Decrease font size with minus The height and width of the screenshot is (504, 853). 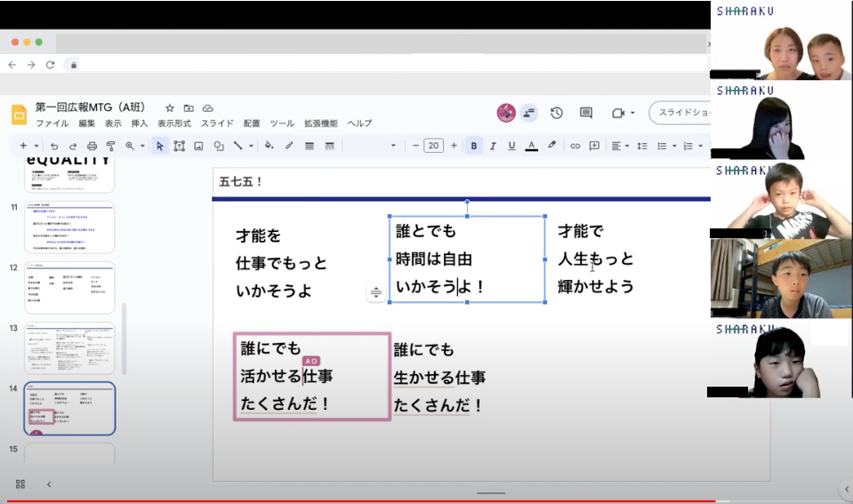tap(415, 146)
